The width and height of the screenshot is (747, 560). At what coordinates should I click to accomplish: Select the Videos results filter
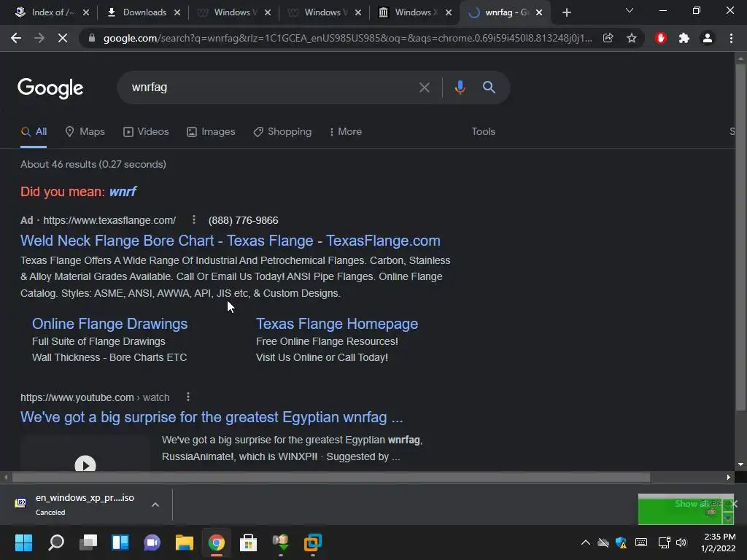(x=146, y=132)
